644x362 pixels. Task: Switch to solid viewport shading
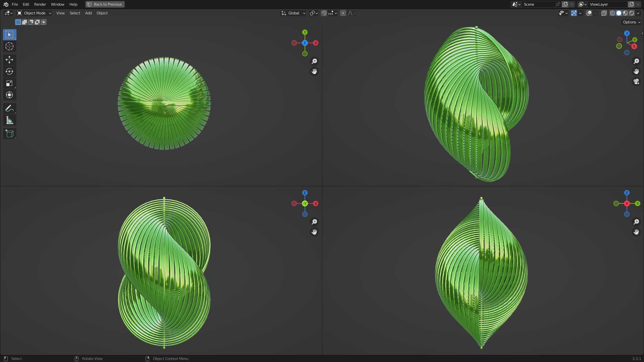[x=619, y=13]
